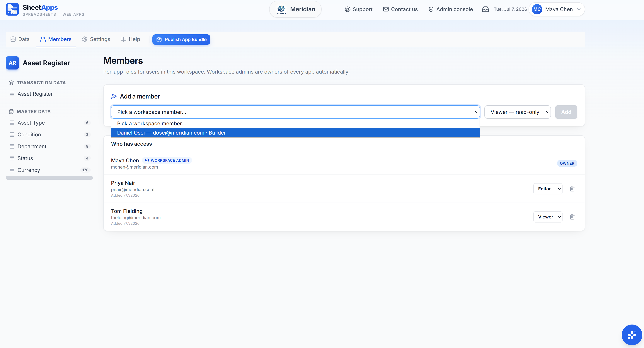The height and width of the screenshot is (348, 644).
Task: Open the Pick a workspace member dropdown
Action: pyautogui.click(x=295, y=112)
